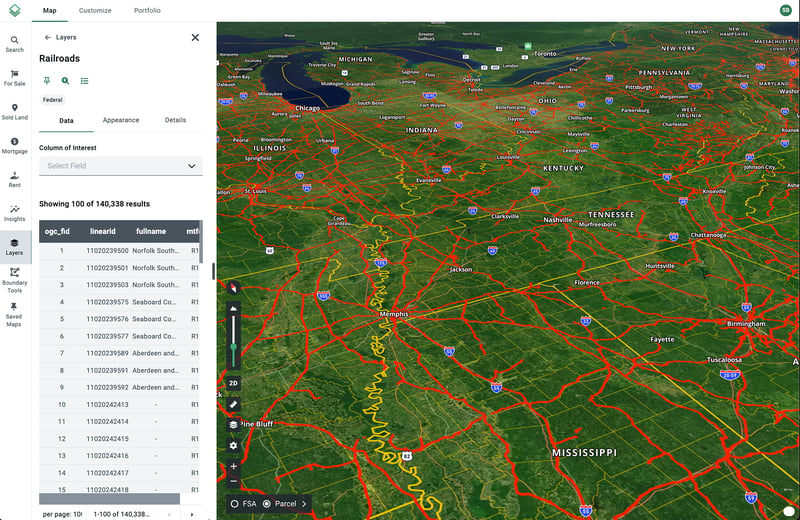Click the green list icon under Railroads

84,81
